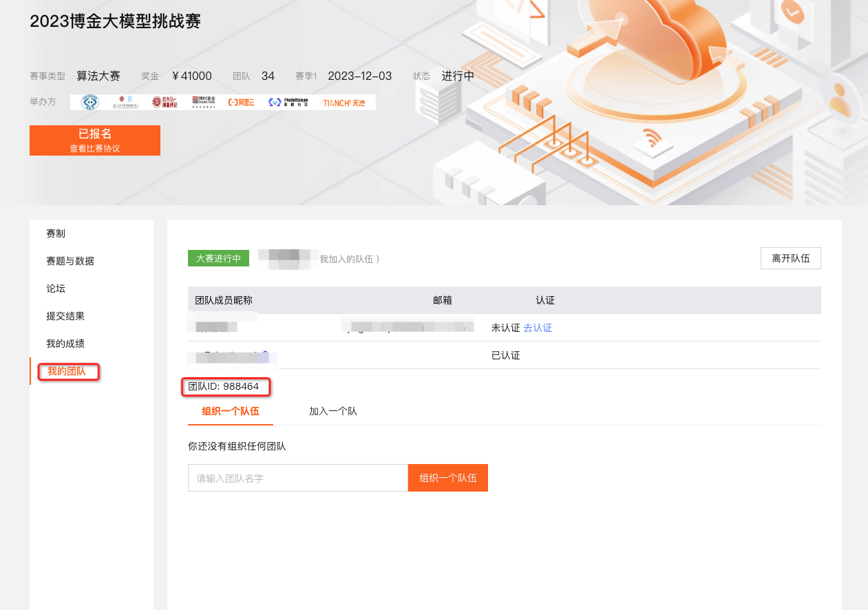The height and width of the screenshot is (610, 868).
Task: Click the team count value 34
Action: point(268,76)
